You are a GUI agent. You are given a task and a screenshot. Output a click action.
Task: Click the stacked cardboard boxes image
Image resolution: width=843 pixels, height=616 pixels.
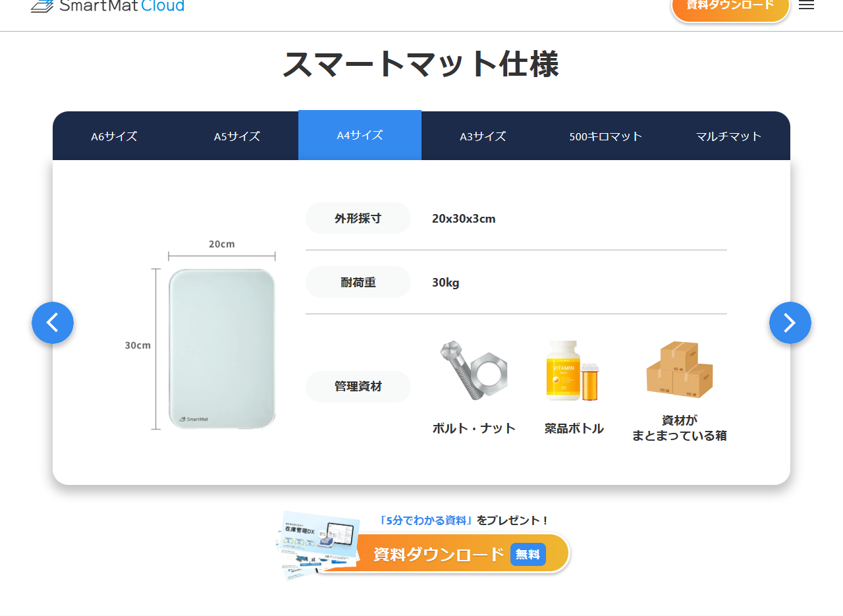pyautogui.click(x=680, y=370)
